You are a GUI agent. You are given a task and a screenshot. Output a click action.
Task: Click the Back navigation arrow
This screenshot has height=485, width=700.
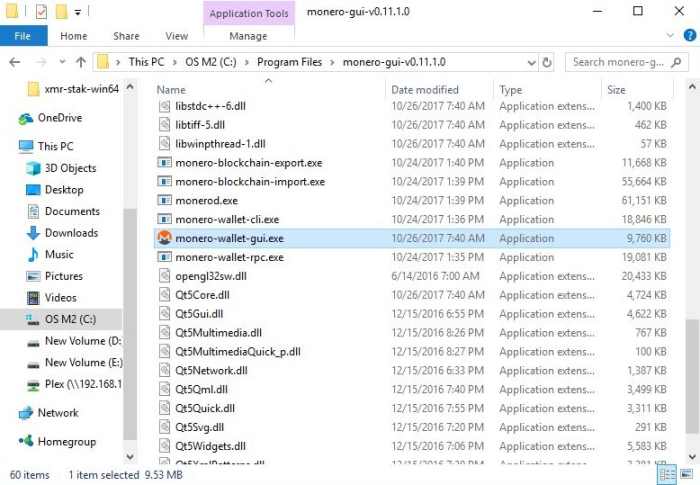15,63
